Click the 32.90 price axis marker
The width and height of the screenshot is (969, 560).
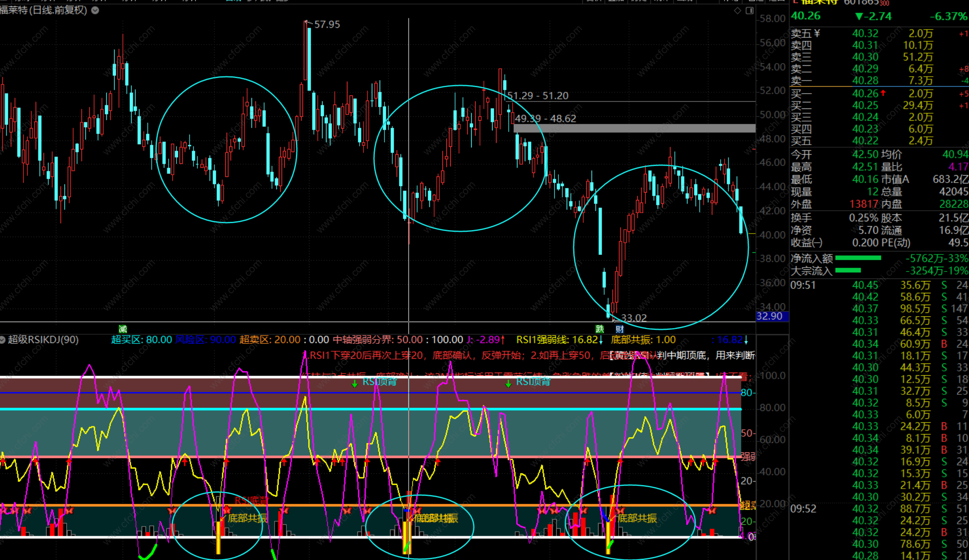coord(770,316)
